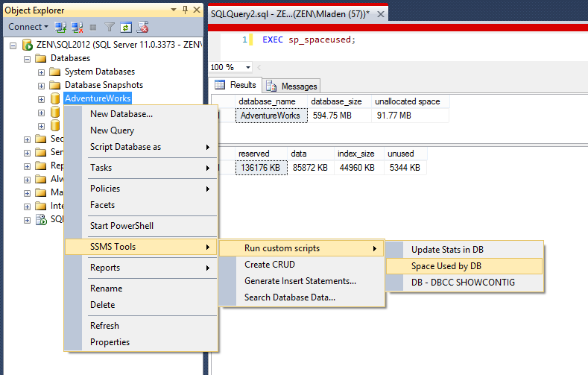This screenshot has height=375, width=588.
Task: Choose New Database... from context menu
Action: tap(141, 114)
